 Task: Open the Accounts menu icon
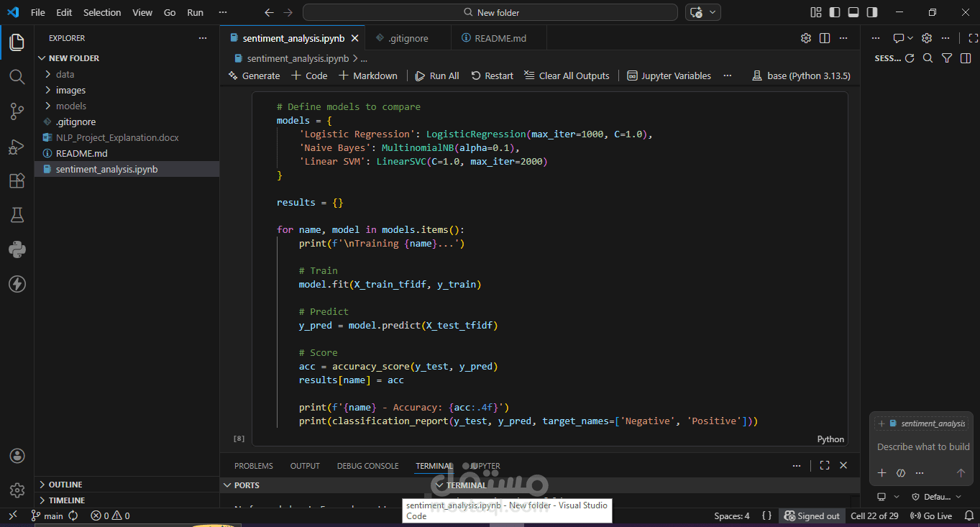point(17,456)
